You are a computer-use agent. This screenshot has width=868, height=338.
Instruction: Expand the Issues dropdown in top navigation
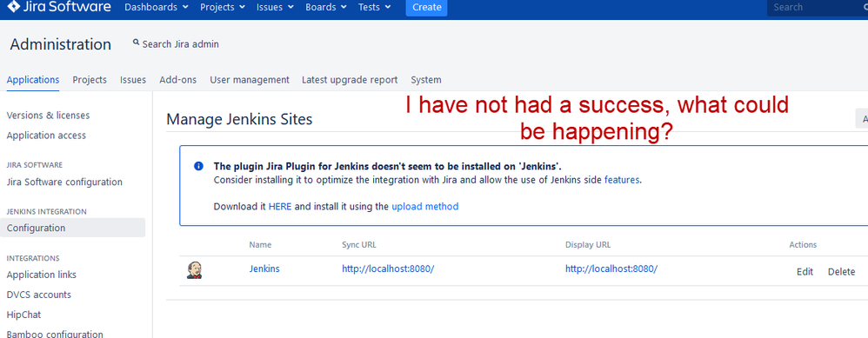(275, 7)
